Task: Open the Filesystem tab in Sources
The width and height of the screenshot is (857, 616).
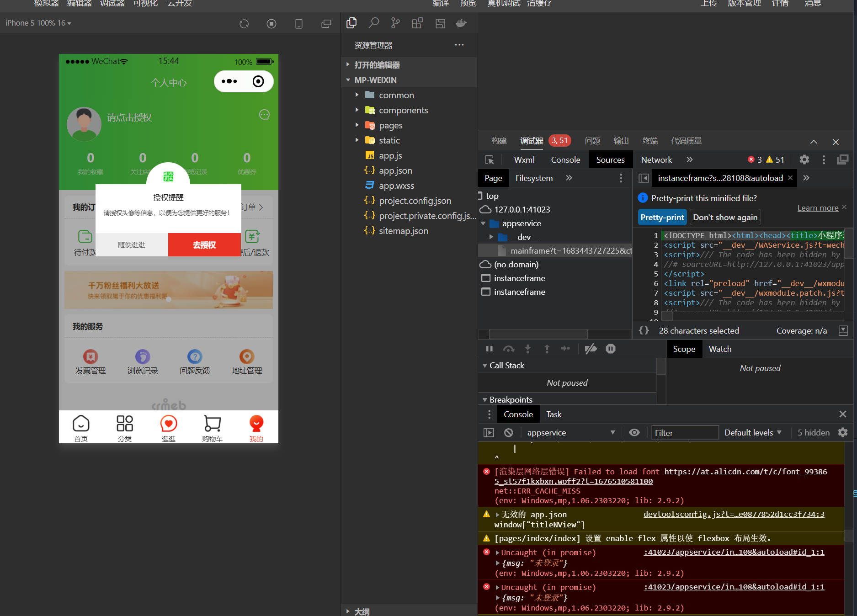Action: pyautogui.click(x=534, y=178)
